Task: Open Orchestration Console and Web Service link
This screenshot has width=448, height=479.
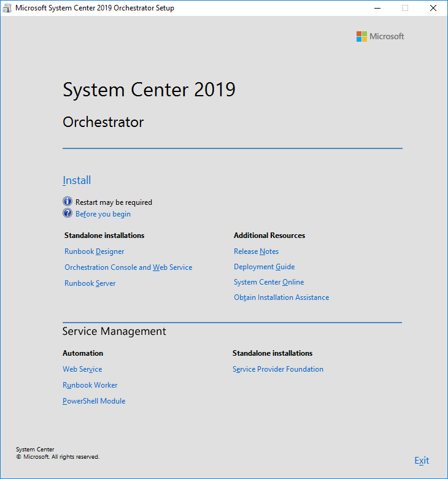Action: click(x=128, y=267)
